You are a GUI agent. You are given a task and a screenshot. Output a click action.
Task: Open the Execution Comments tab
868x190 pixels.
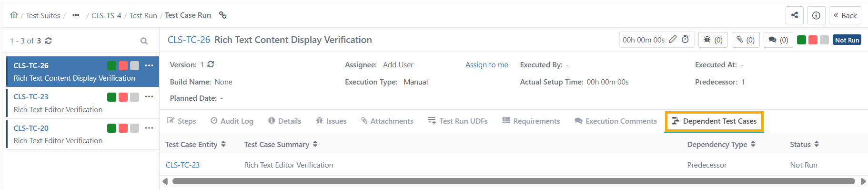click(616, 121)
